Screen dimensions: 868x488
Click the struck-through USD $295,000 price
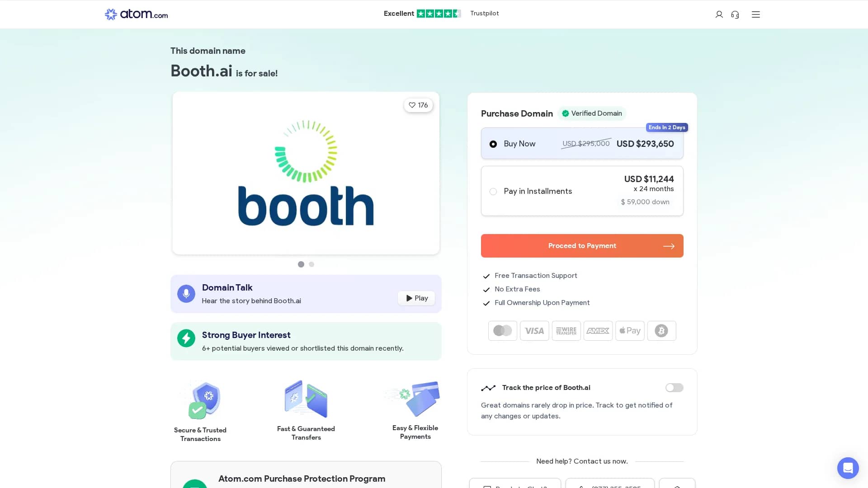point(586,144)
